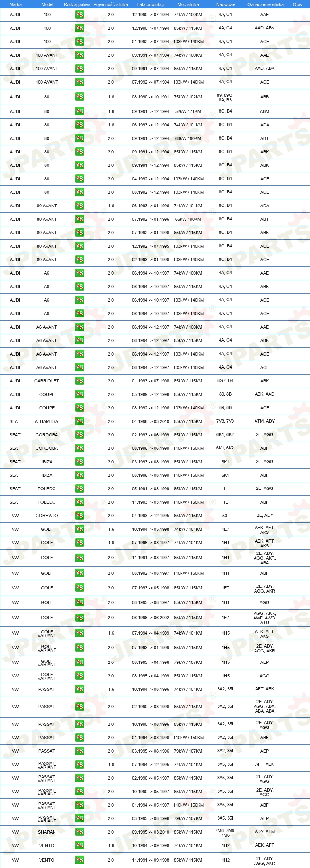Click fuel icon in SEAT ALHAMBRA row
The image size is (310, 868).
(79, 421)
